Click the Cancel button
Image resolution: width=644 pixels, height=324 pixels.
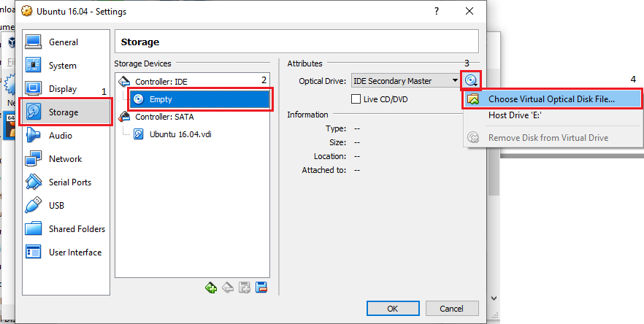point(452,309)
